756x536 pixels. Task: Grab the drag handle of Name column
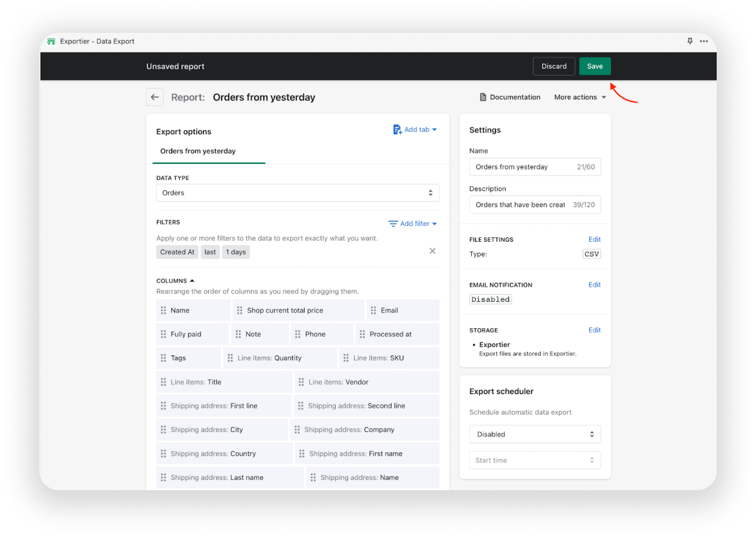pos(164,310)
